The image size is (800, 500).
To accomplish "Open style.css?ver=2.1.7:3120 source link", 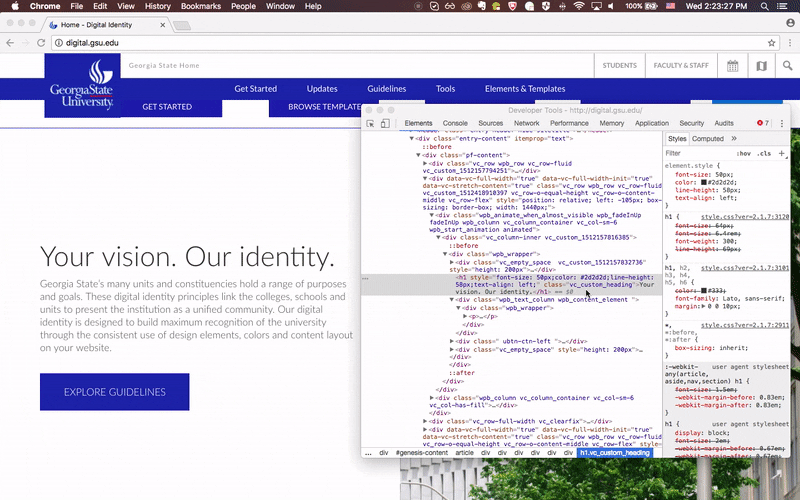I will [x=744, y=217].
